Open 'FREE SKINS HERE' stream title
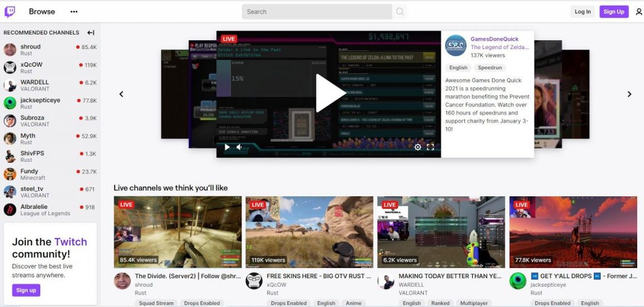Viewport: 644px width, 307px height. pos(319,276)
